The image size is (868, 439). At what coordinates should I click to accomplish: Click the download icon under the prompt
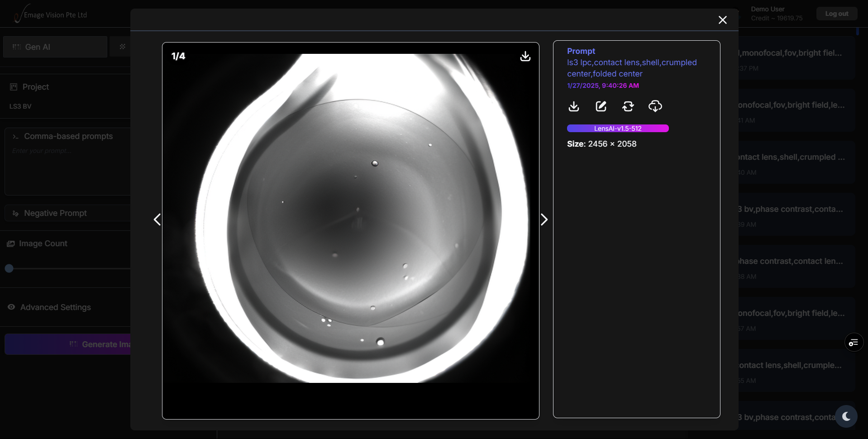[573, 106]
